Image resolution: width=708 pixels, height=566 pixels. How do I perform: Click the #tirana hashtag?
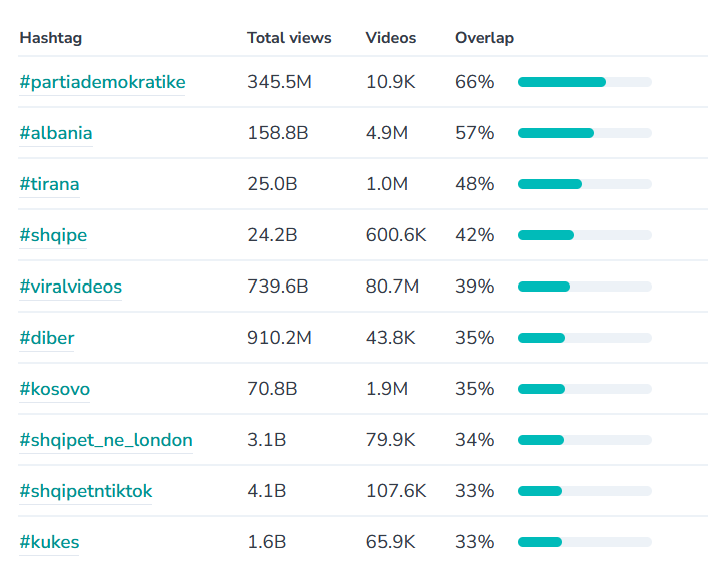49,184
